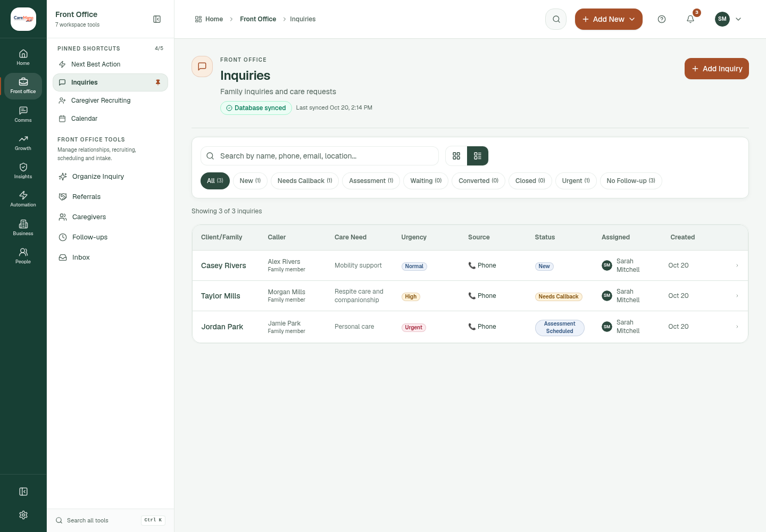The image size is (766, 532).
Task: Open the Business section icon
Action: click(23, 228)
